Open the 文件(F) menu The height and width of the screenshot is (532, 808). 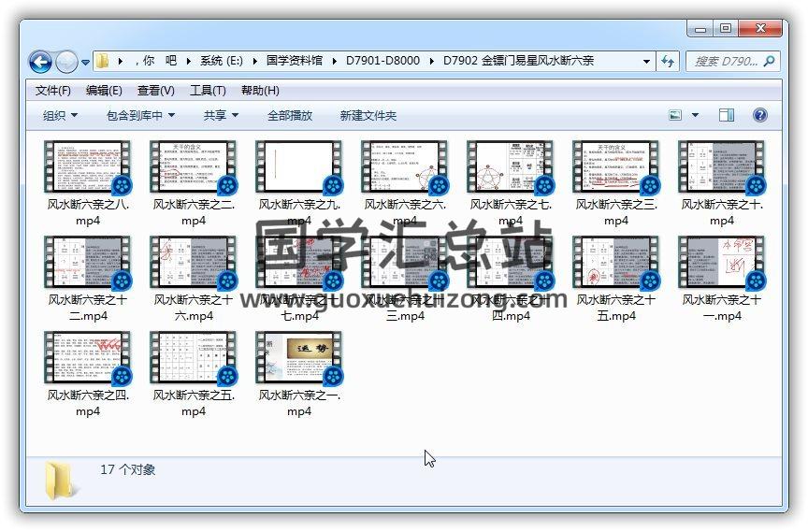(53, 91)
